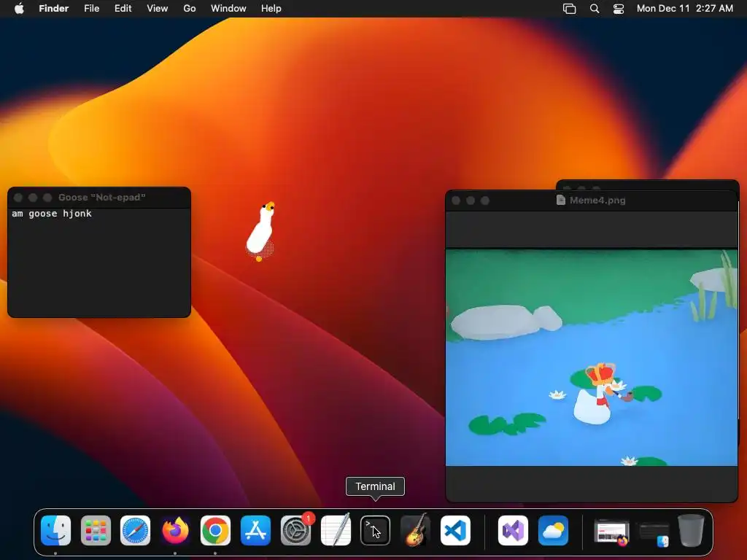Launch Terminal from the dock

coord(376,531)
